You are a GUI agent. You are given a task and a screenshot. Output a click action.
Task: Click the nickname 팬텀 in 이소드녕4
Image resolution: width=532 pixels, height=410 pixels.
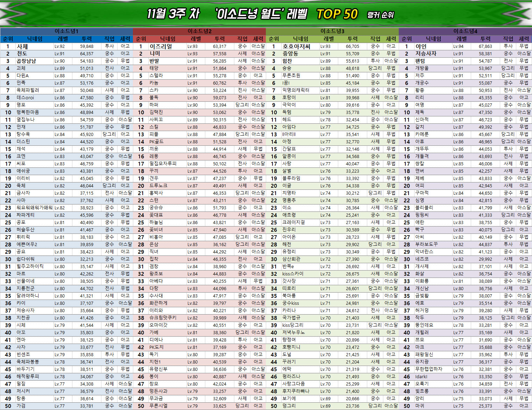tap(420, 61)
